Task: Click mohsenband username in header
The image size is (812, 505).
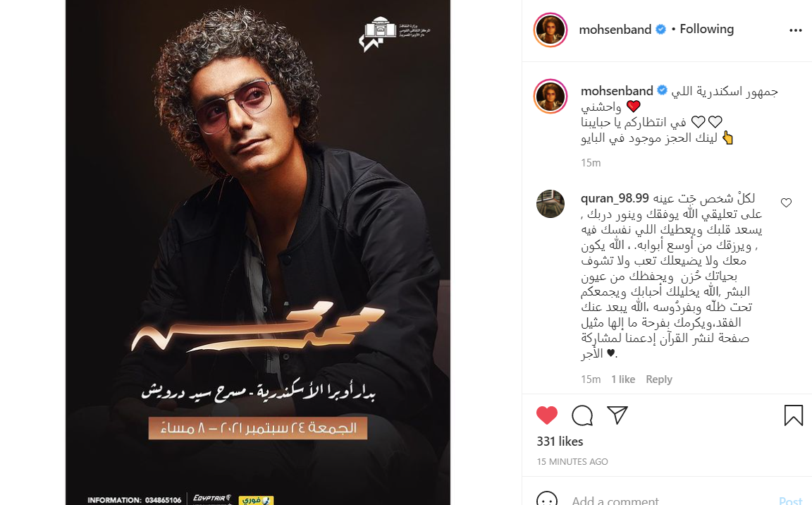Action: pos(615,30)
